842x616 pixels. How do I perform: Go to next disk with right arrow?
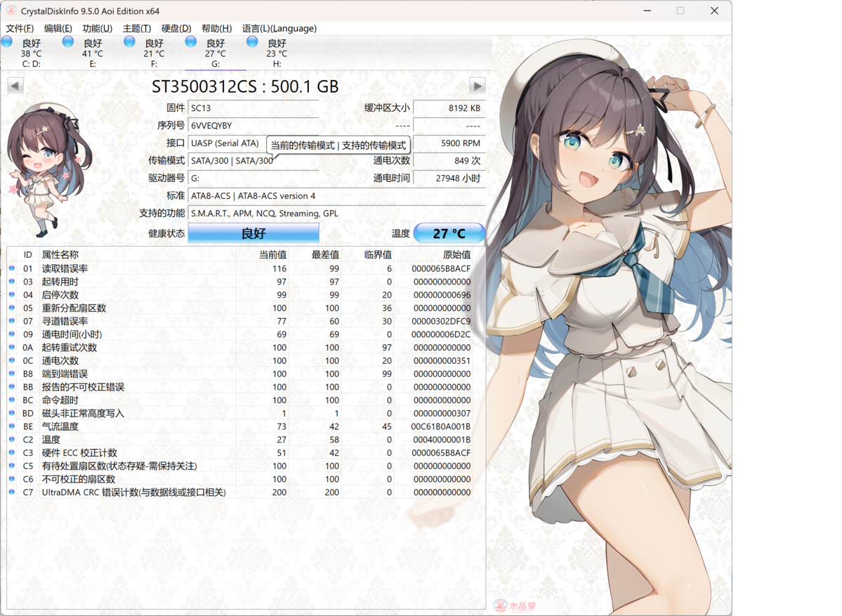click(478, 86)
